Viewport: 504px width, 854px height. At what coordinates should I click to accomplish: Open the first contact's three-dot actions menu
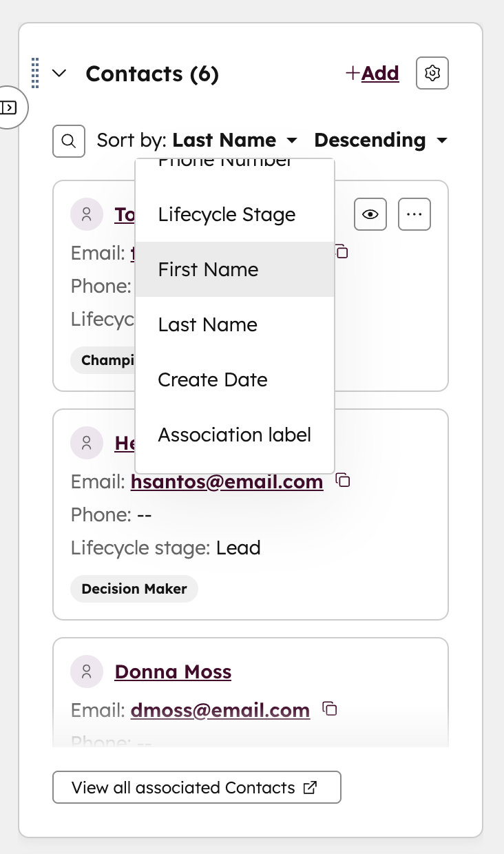414,214
